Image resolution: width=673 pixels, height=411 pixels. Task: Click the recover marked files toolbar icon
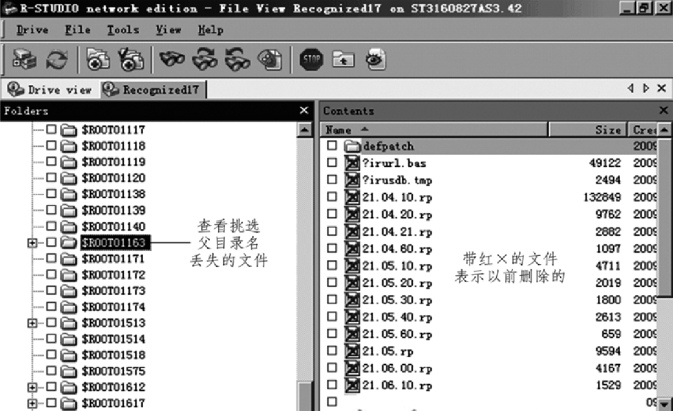131,59
